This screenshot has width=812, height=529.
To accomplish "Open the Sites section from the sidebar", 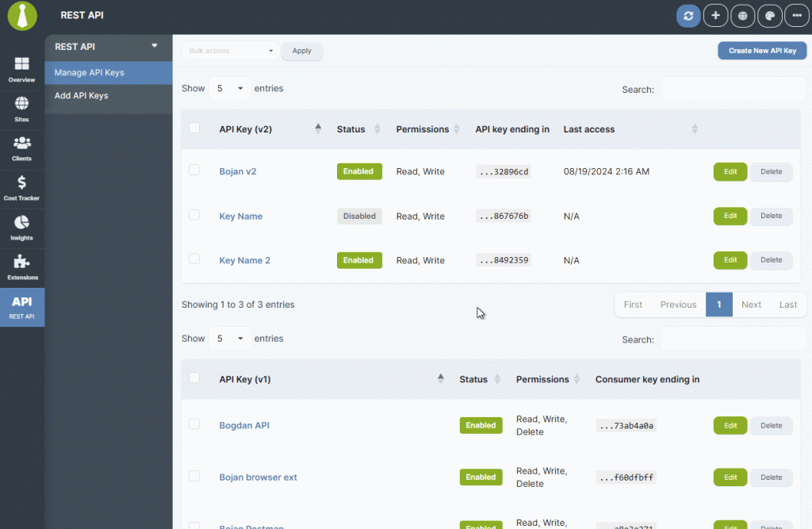I will pos(22,108).
